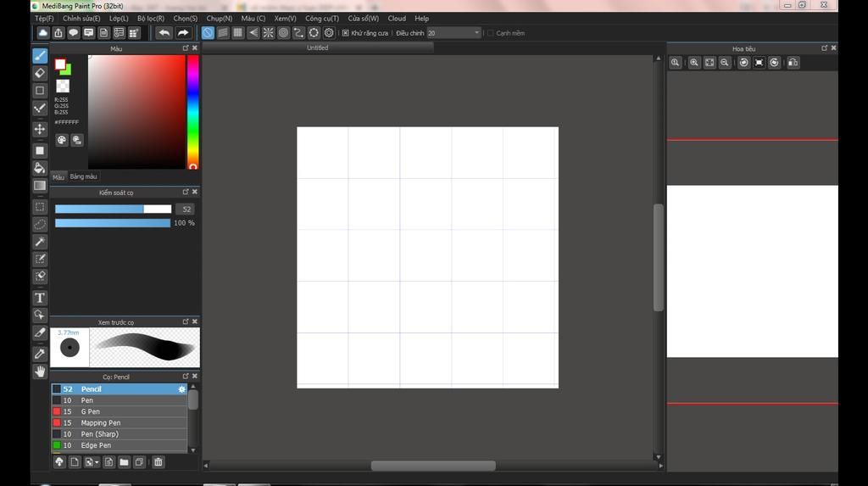Select the Hand tool
The width and height of the screenshot is (868, 486).
click(40, 371)
